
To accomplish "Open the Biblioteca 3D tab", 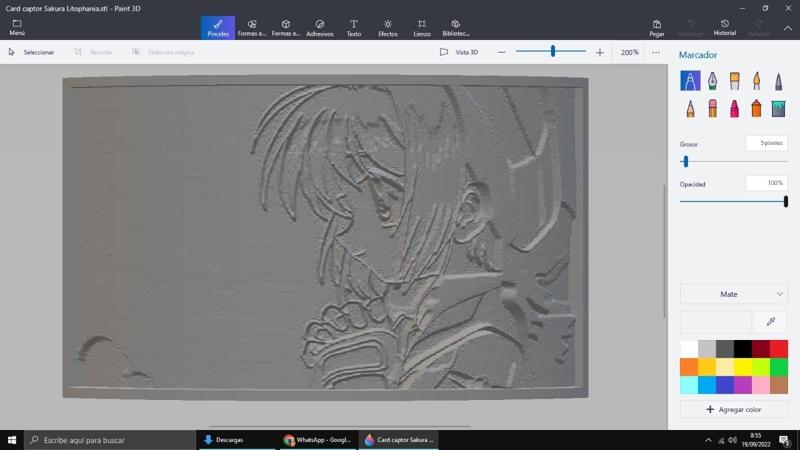I will point(456,28).
